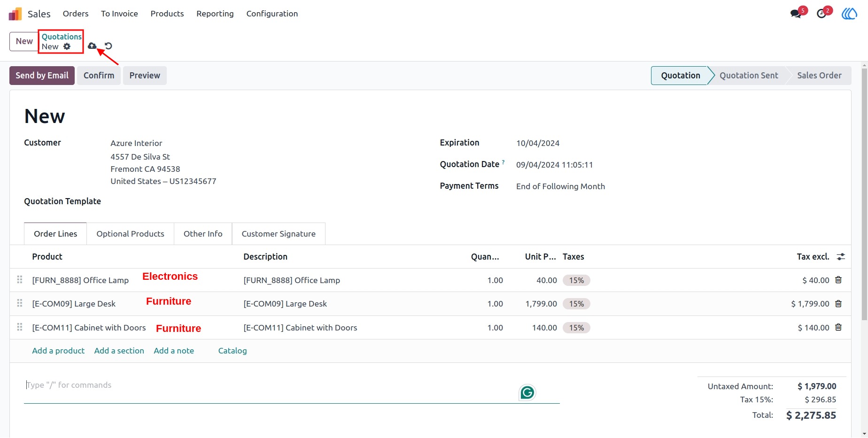Grab the Office Lamp row drag handle
The image size is (868, 438).
click(20, 280)
